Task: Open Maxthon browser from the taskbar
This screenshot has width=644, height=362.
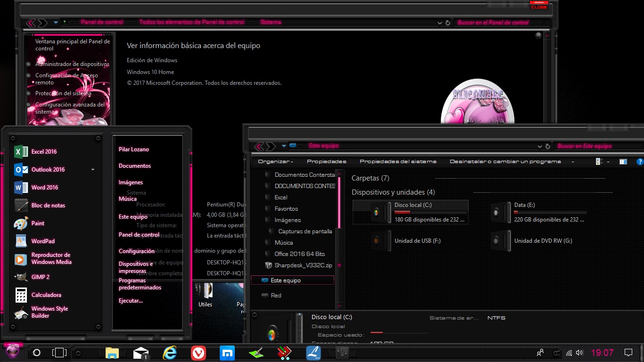Action: (x=227, y=353)
